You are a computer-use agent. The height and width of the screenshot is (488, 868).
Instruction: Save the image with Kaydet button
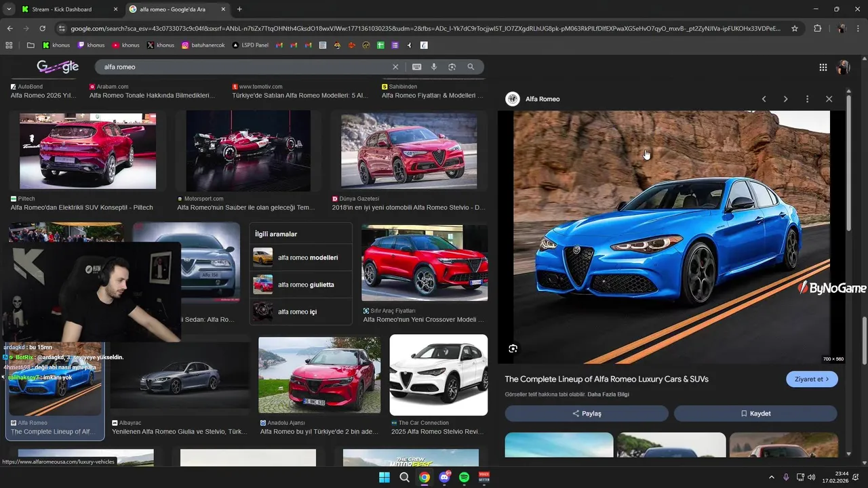coord(755,413)
